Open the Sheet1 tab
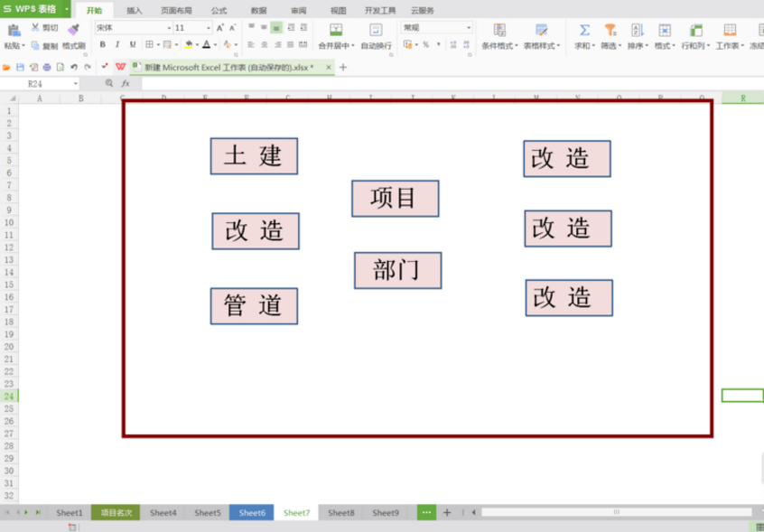The image size is (764, 532). click(70, 512)
